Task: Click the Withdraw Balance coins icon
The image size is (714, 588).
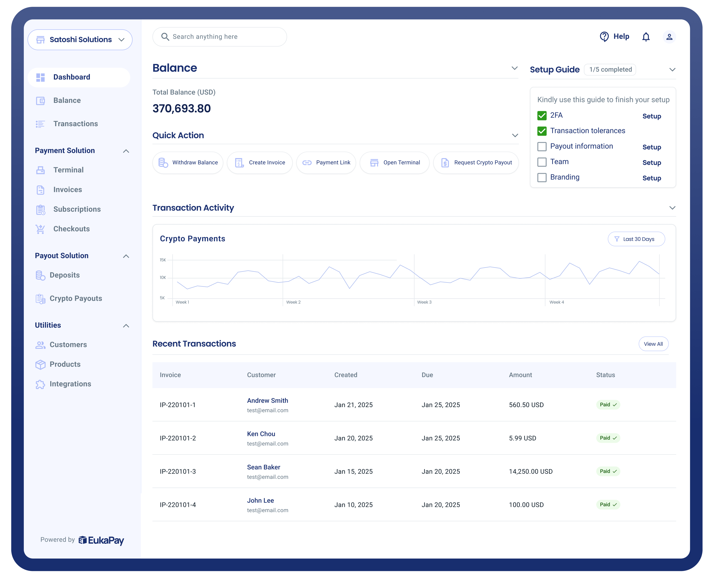Action: point(163,163)
